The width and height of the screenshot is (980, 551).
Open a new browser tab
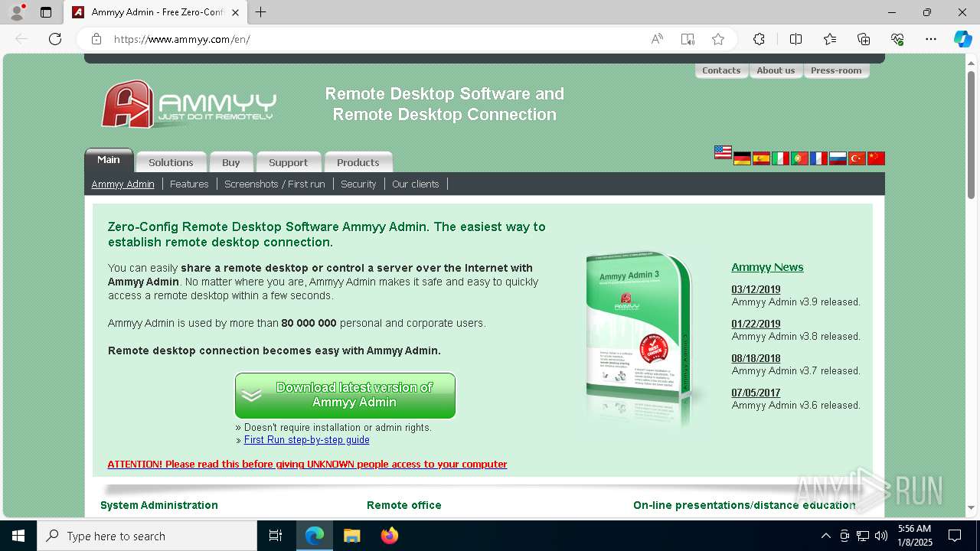(261, 12)
